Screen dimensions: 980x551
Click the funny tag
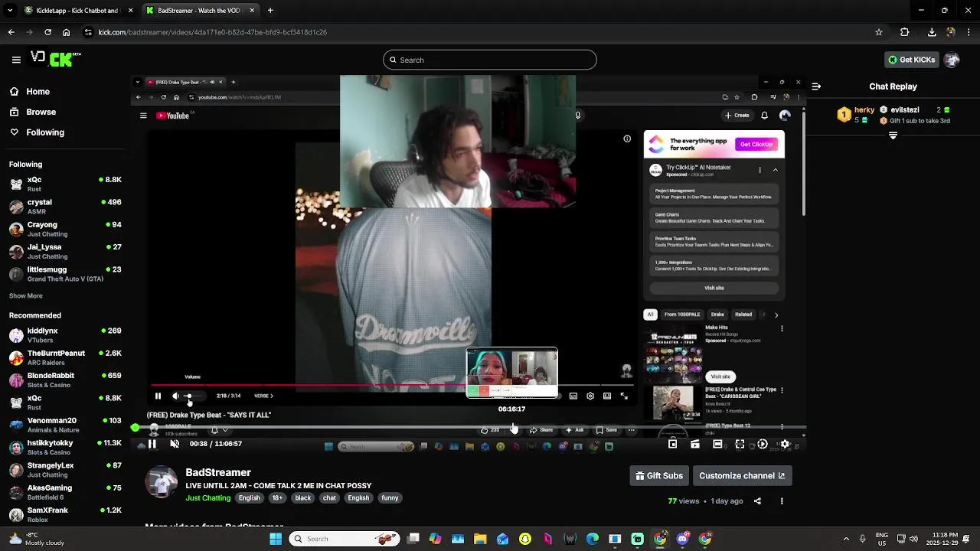(390, 498)
